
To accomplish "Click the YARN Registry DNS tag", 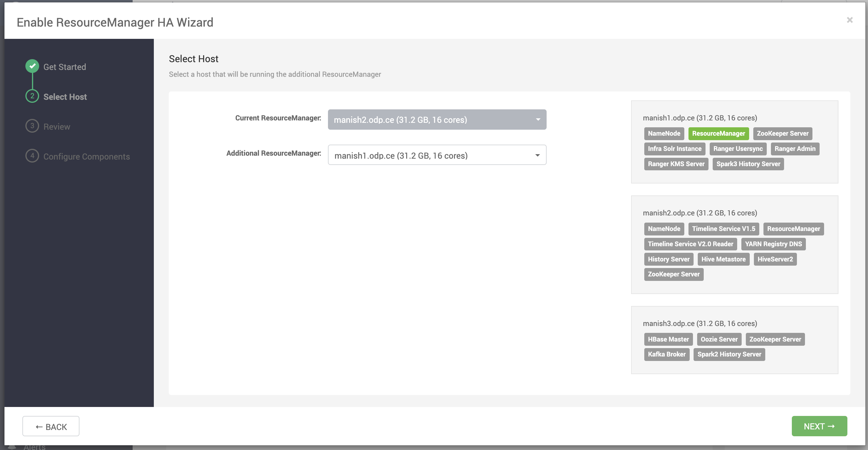I will point(773,244).
